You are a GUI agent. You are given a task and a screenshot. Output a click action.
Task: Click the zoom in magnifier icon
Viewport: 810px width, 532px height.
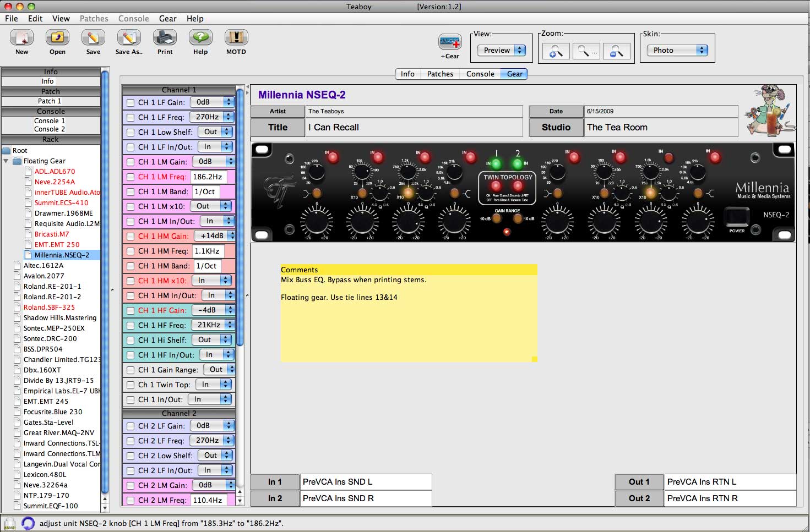pos(556,52)
